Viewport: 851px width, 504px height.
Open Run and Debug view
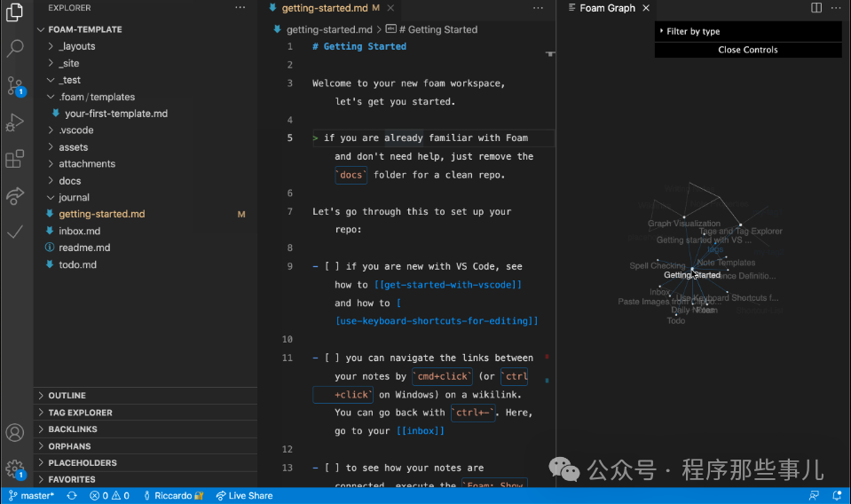coord(15,122)
